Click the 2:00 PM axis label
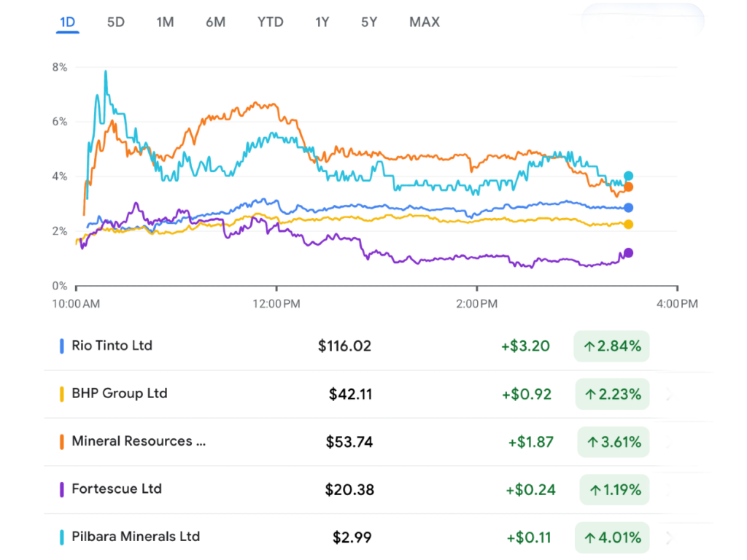This screenshot has width=747, height=560. click(x=476, y=304)
